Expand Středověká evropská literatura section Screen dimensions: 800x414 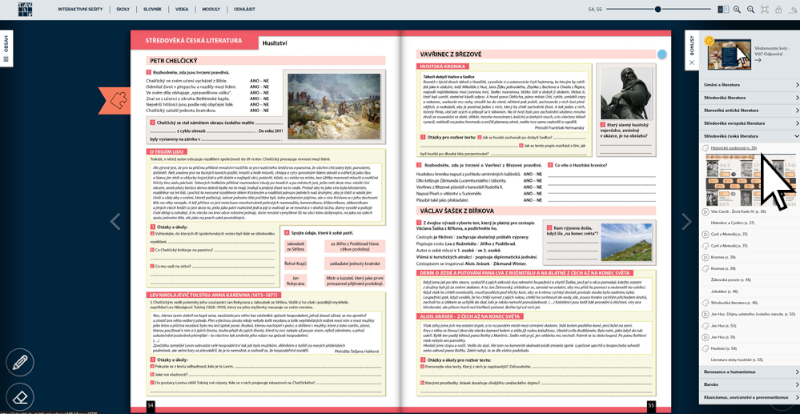(749, 124)
